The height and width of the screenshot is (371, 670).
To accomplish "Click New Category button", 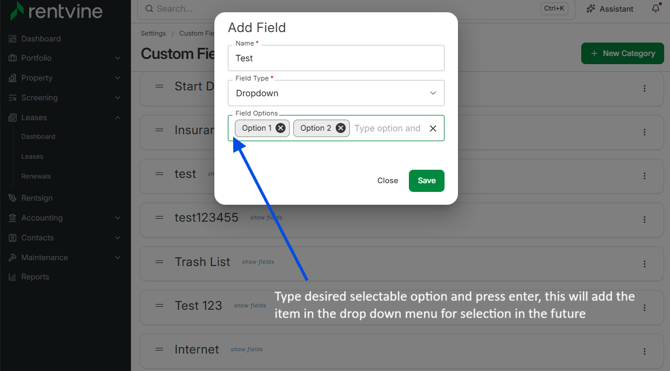I will tap(623, 53).
